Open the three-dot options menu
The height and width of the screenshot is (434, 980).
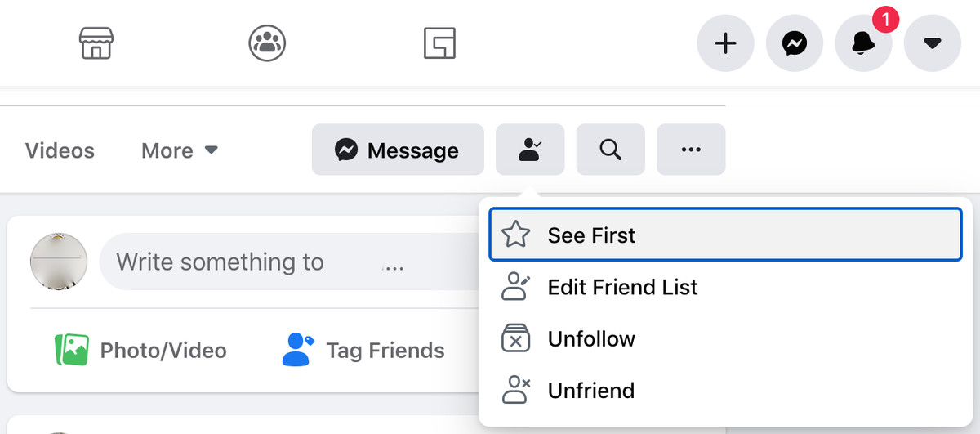[691, 150]
